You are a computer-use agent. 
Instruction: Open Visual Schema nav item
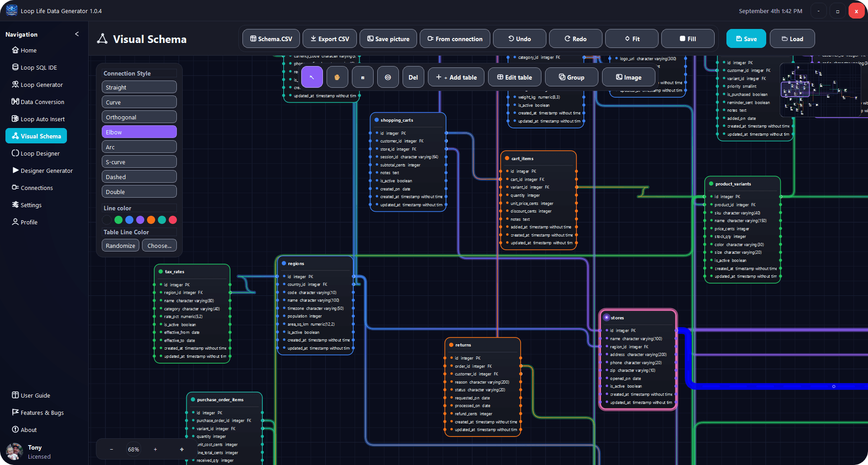click(36, 136)
